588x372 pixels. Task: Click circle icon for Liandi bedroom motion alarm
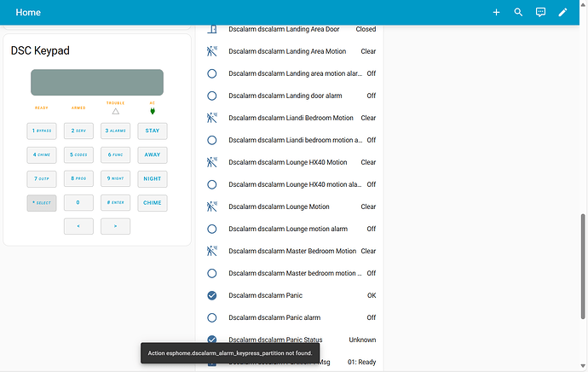[212, 140]
